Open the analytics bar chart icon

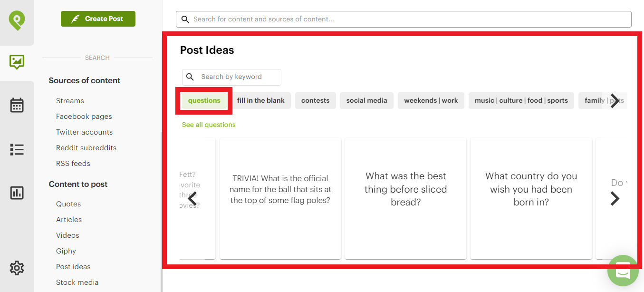pos(17,193)
